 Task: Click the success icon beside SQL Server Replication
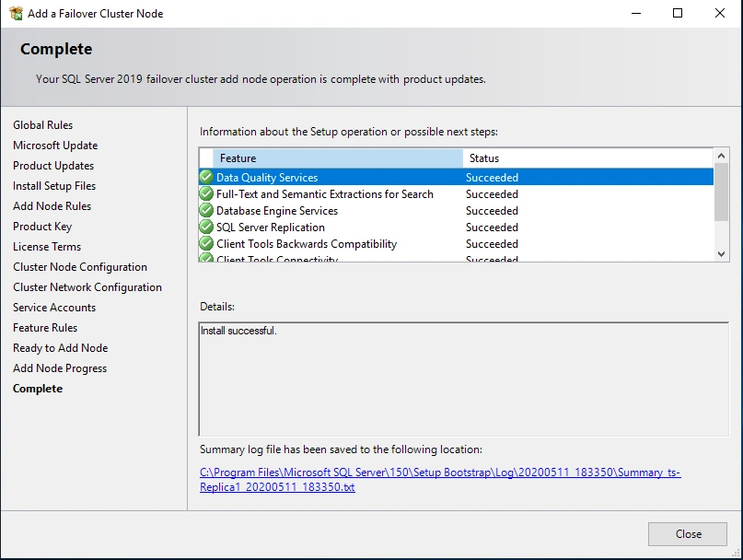click(x=206, y=227)
